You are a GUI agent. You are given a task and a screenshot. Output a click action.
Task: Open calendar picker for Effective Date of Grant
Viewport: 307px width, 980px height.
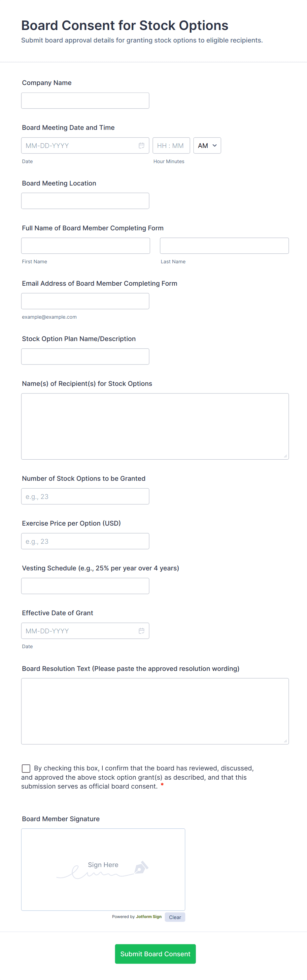point(141,631)
